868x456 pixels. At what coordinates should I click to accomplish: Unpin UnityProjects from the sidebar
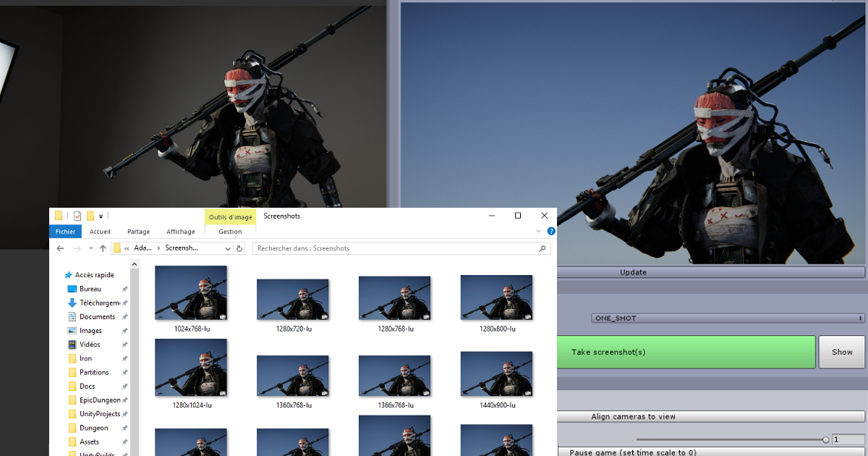pyautogui.click(x=124, y=413)
